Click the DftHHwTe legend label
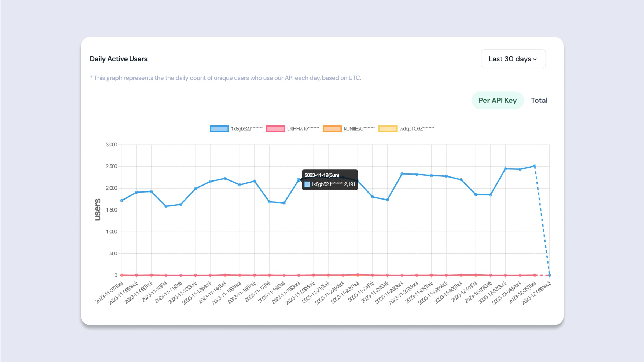644x362 pixels. point(303,129)
